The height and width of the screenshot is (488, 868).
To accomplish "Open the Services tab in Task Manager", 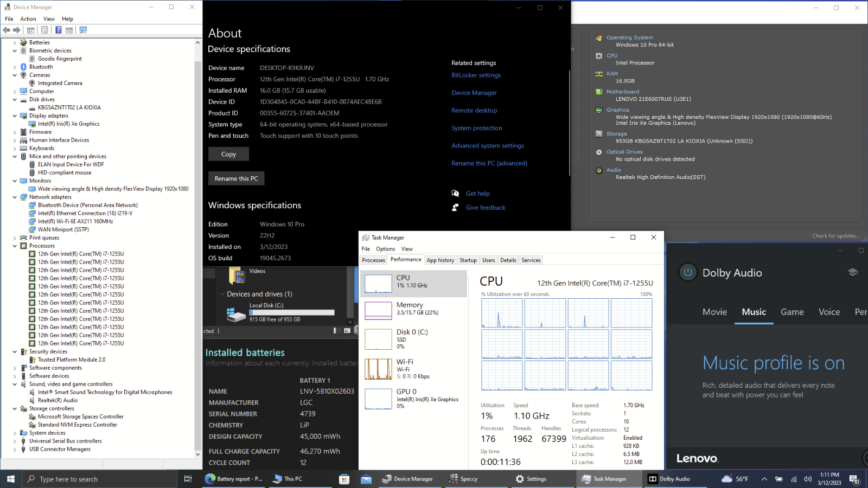I will click(531, 260).
